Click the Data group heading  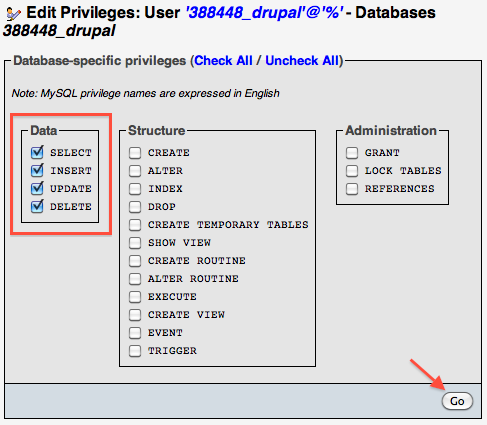click(x=44, y=130)
